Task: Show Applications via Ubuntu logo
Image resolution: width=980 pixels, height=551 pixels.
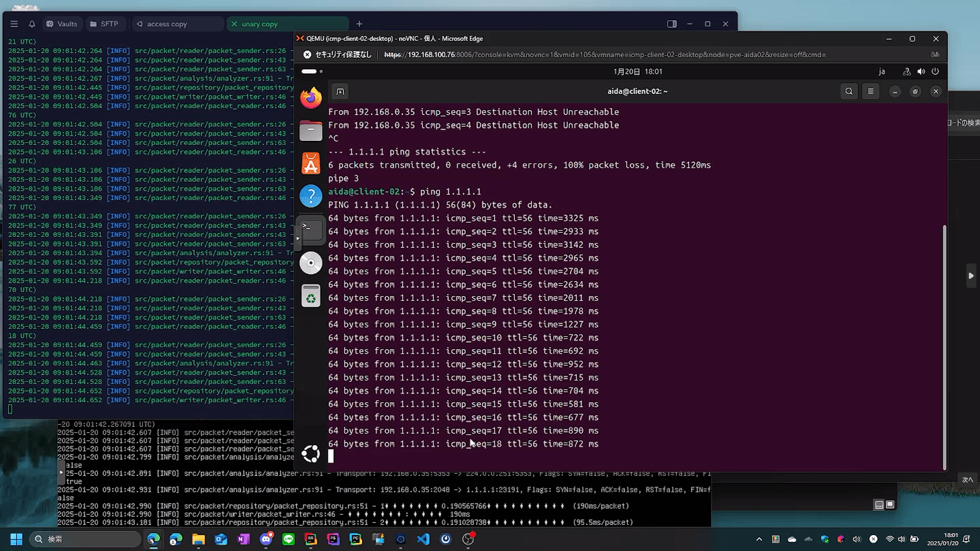Action: click(310, 453)
